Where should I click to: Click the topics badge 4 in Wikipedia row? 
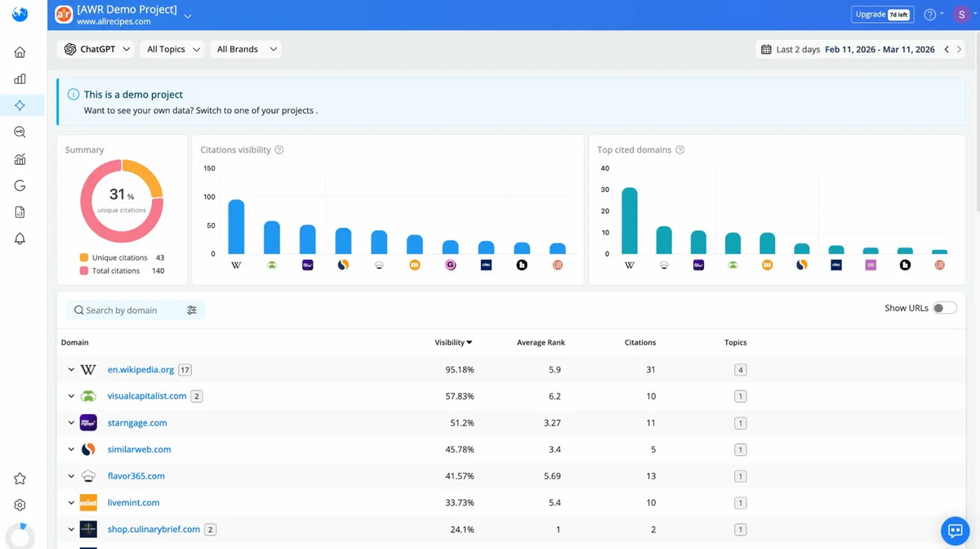[740, 370]
